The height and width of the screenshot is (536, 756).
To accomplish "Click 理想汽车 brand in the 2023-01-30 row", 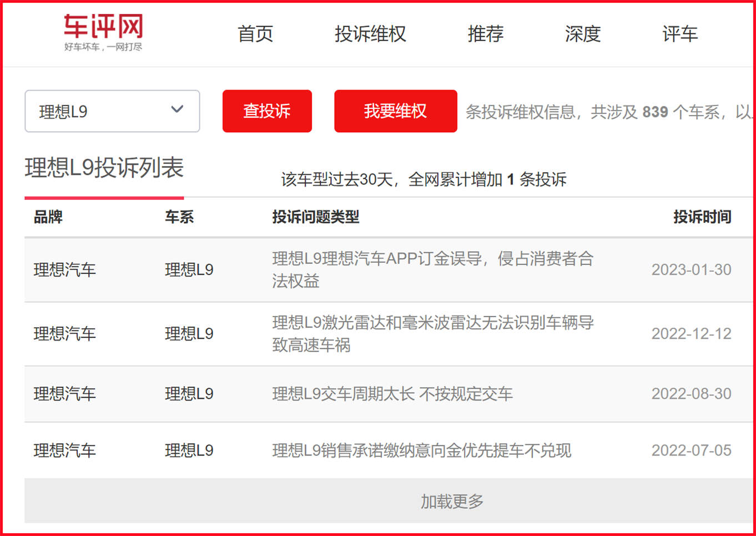I will point(65,270).
